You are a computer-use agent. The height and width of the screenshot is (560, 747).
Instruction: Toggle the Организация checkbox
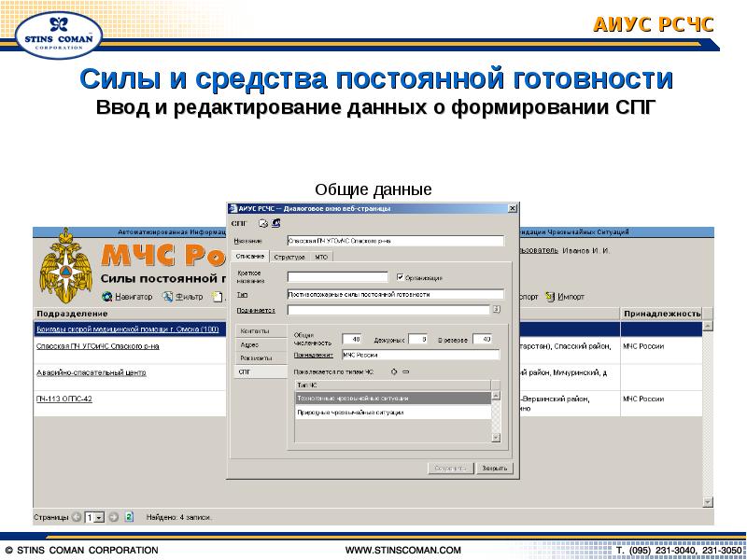coord(401,276)
